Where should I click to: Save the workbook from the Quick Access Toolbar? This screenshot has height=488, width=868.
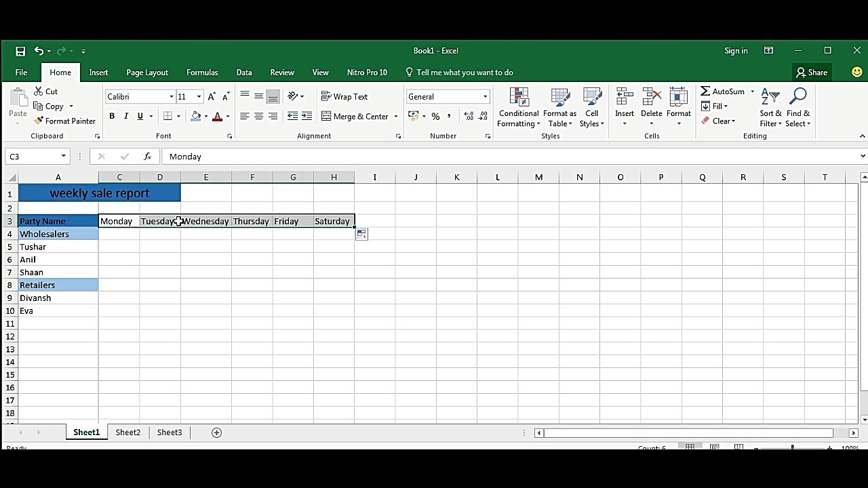click(20, 51)
